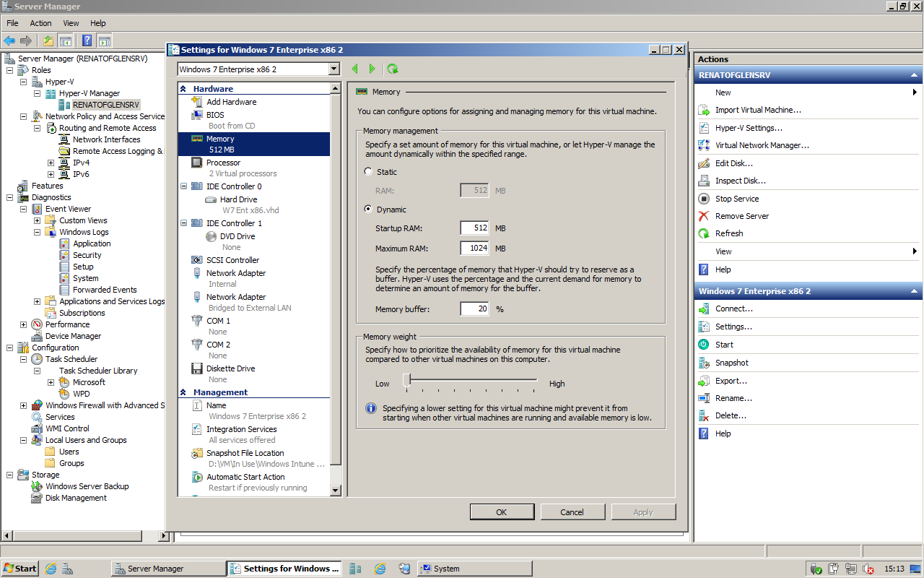The height and width of the screenshot is (578, 924).
Task: Expand the Performance tree node
Action: [23, 324]
